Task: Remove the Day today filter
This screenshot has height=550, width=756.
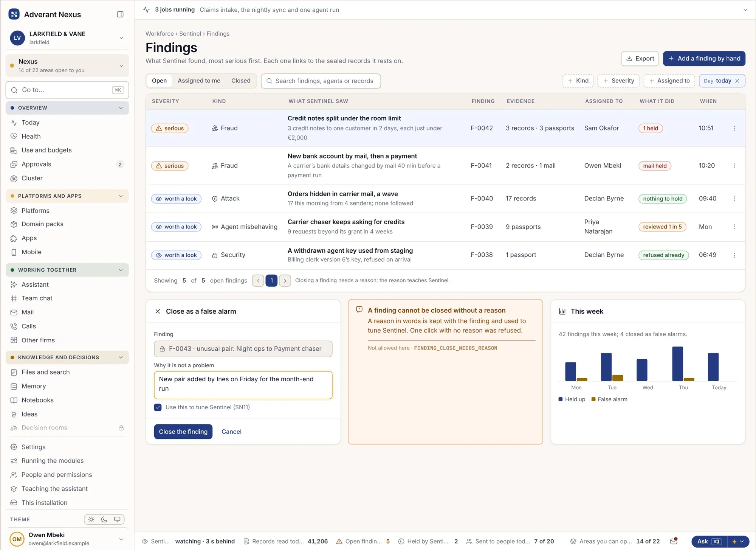Action: coord(737,81)
